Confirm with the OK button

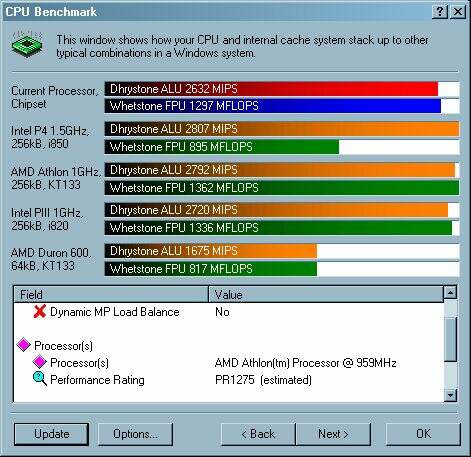pos(423,434)
